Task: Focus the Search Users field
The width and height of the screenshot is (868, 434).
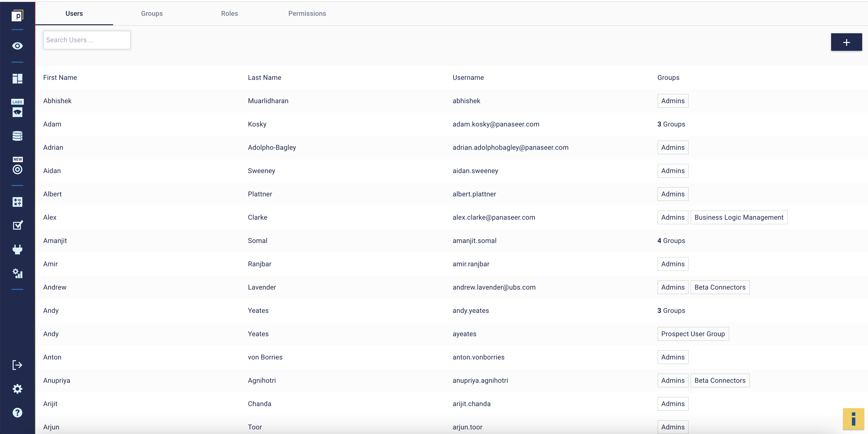Action: [87, 40]
